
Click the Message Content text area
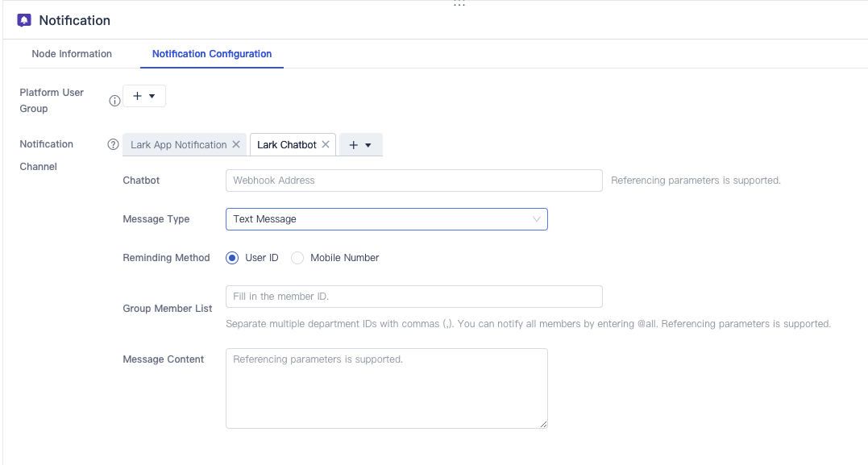[386, 388]
